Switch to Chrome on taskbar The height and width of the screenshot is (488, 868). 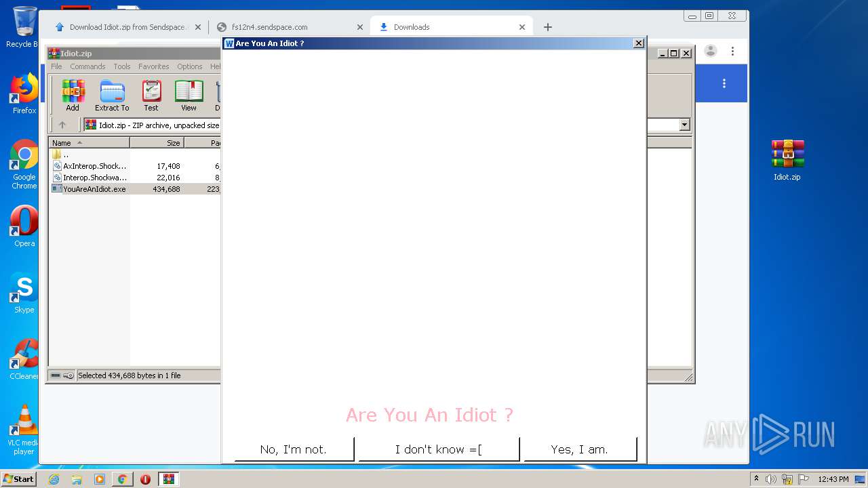click(122, 479)
